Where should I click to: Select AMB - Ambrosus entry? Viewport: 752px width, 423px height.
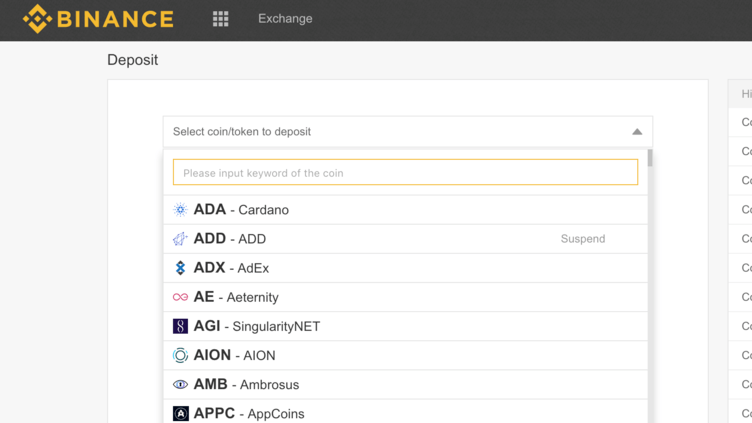405,385
